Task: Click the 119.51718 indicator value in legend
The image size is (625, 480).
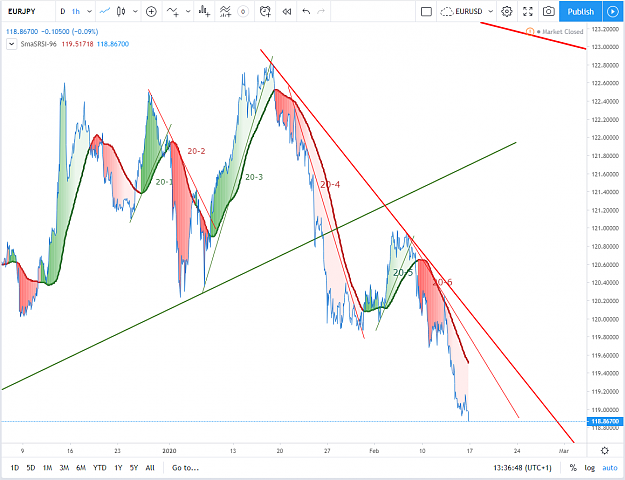Action: [x=77, y=44]
